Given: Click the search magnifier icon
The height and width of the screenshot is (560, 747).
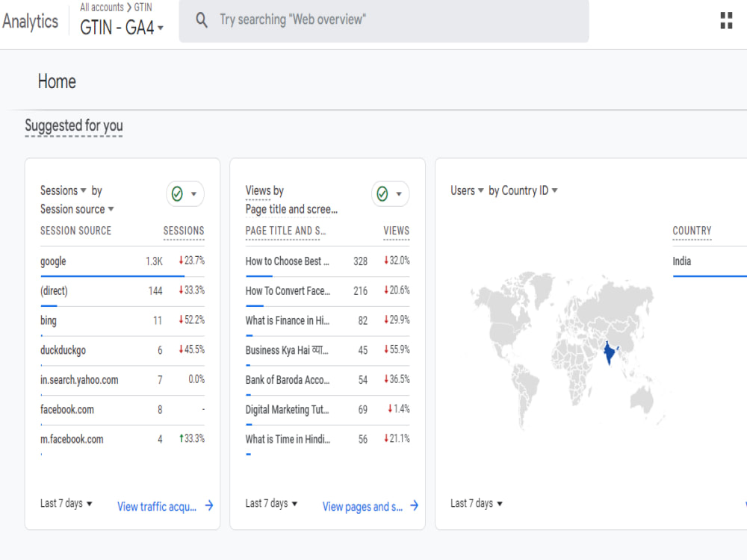Looking at the screenshot, I should click(201, 19).
